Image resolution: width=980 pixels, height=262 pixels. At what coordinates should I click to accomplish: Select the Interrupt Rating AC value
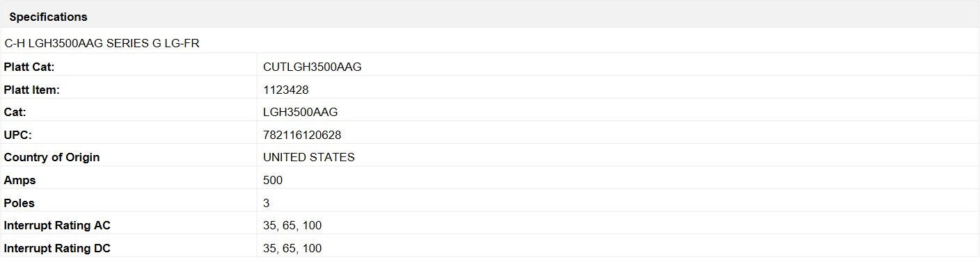[292, 225]
